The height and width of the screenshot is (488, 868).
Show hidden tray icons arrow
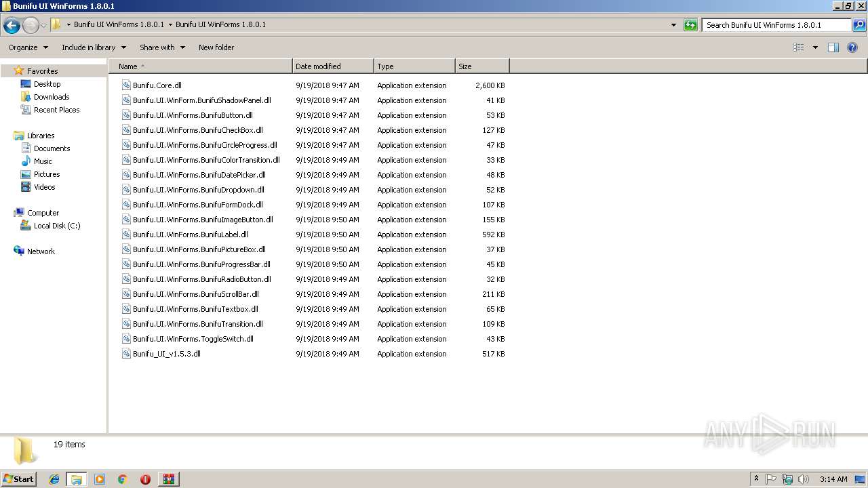click(756, 479)
